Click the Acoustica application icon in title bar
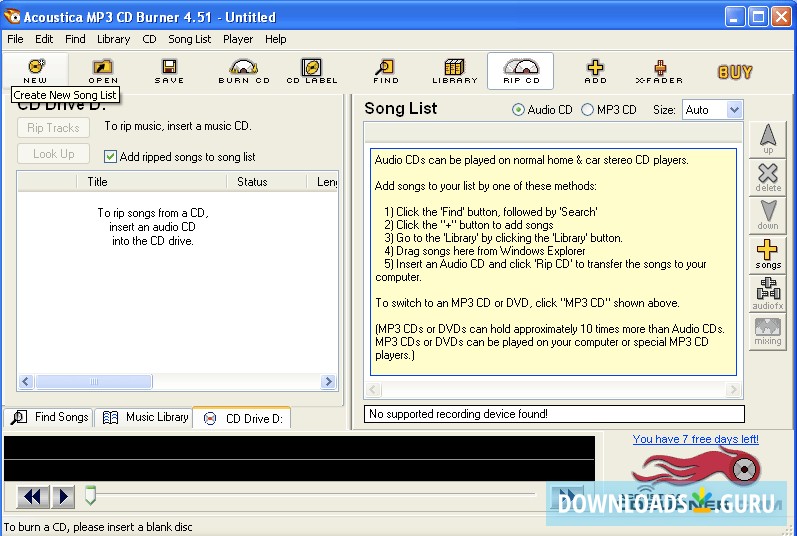 pos(12,16)
